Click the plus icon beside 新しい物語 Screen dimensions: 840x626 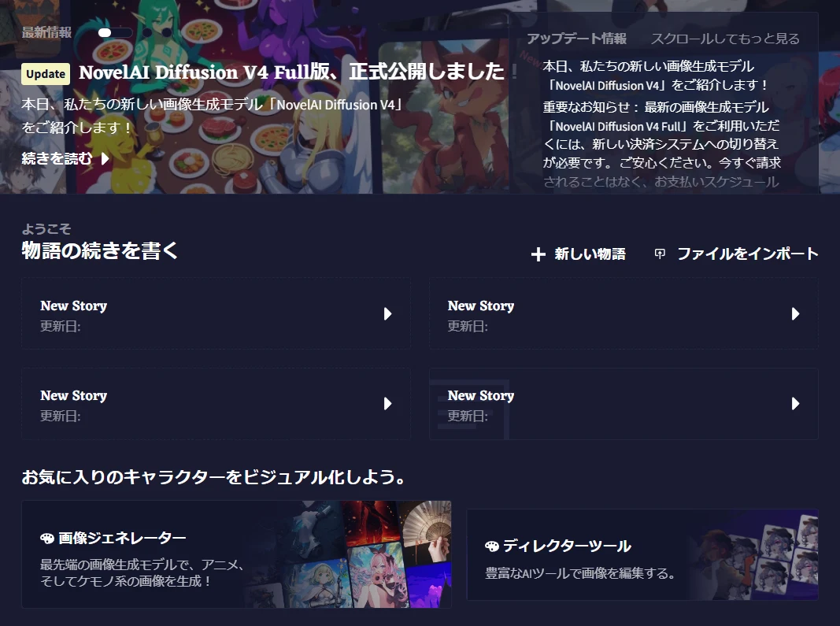[x=538, y=254]
